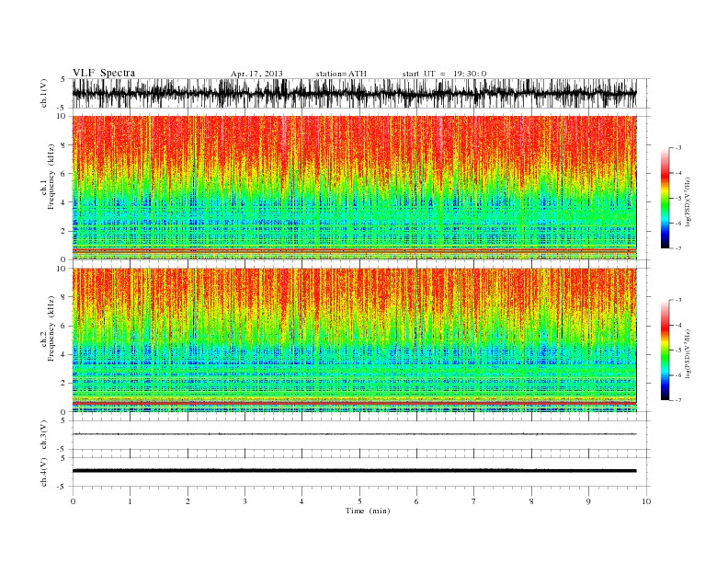The height and width of the screenshot is (563, 728).
Task: Click the ch.4(V) axis label
Action: 44,472
